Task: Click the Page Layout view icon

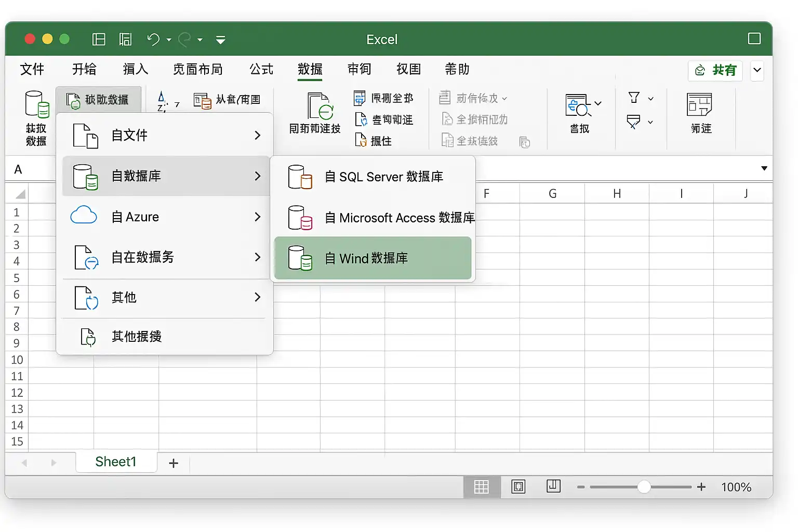Action: pyautogui.click(x=518, y=487)
